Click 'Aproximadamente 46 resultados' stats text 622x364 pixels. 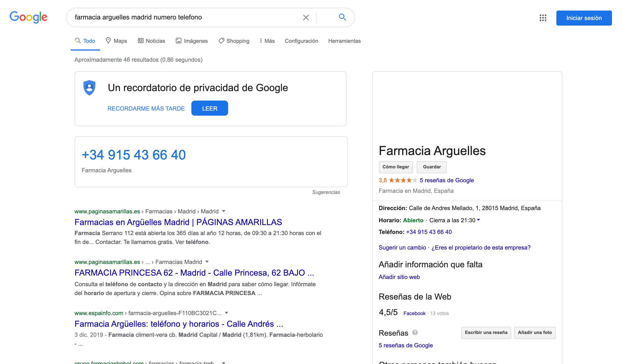point(139,60)
